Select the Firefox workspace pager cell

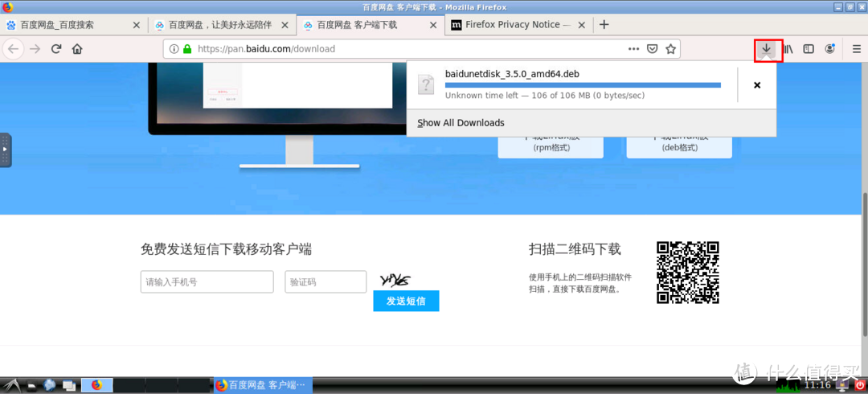(x=97, y=385)
